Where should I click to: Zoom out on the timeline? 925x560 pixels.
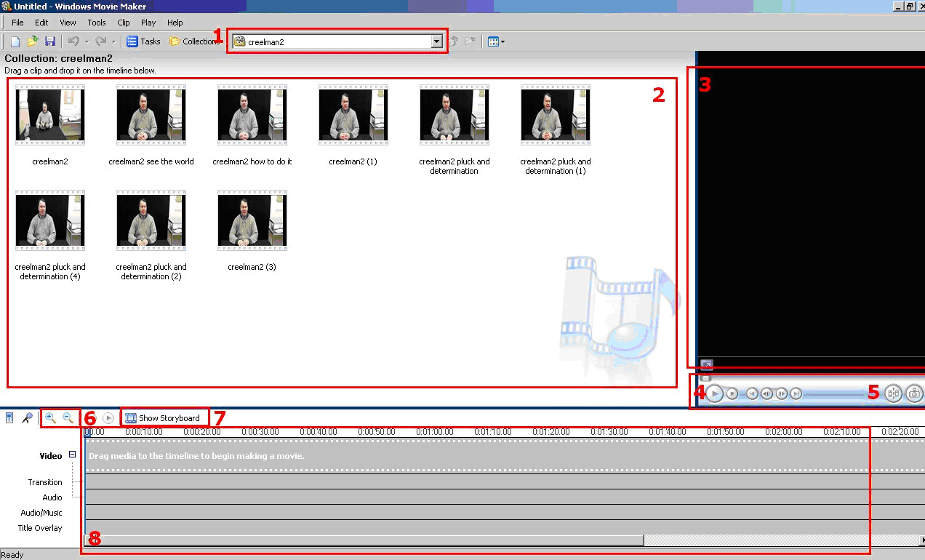68,418
